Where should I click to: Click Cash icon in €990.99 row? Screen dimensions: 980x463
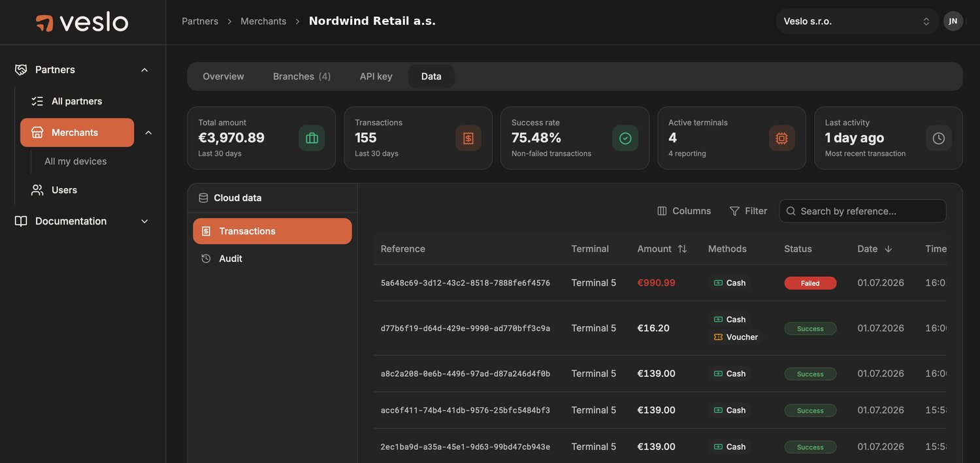(x=718, y=283)
